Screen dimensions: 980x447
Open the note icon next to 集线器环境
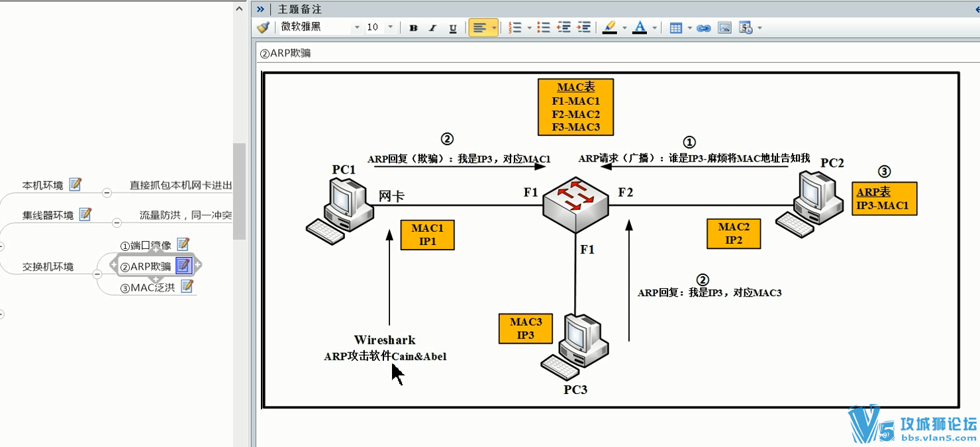tap(85, 214)
